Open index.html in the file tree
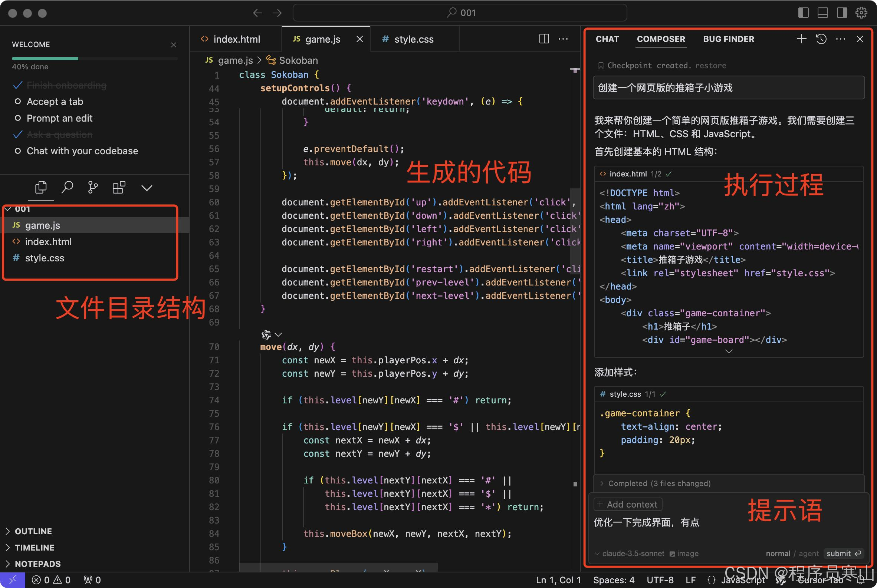This screenshot has height=588, width=877. (x=48, y=242)
